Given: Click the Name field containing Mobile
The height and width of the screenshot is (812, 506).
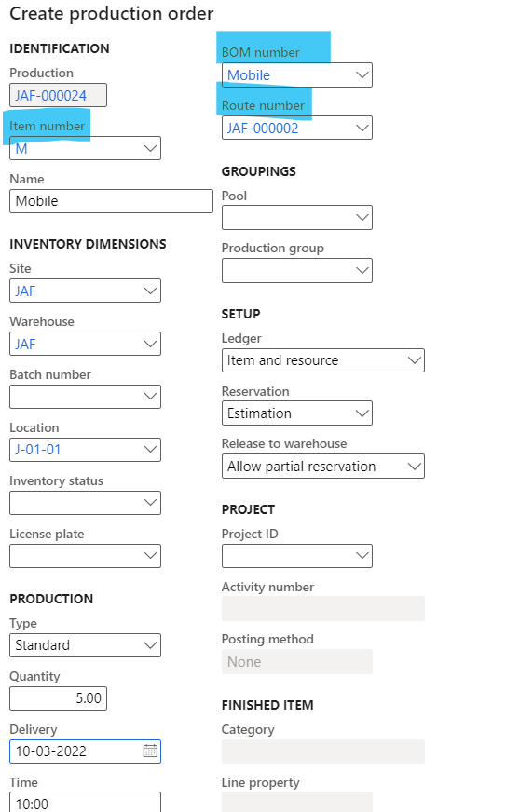Looking at the screenshot, I should click(x=111, y=201).
